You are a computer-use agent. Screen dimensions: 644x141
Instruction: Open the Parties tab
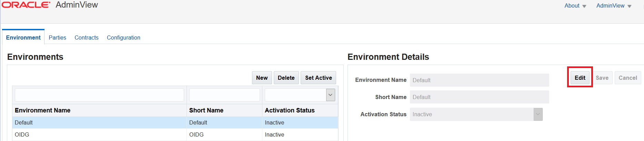click(x=58, y=37)
